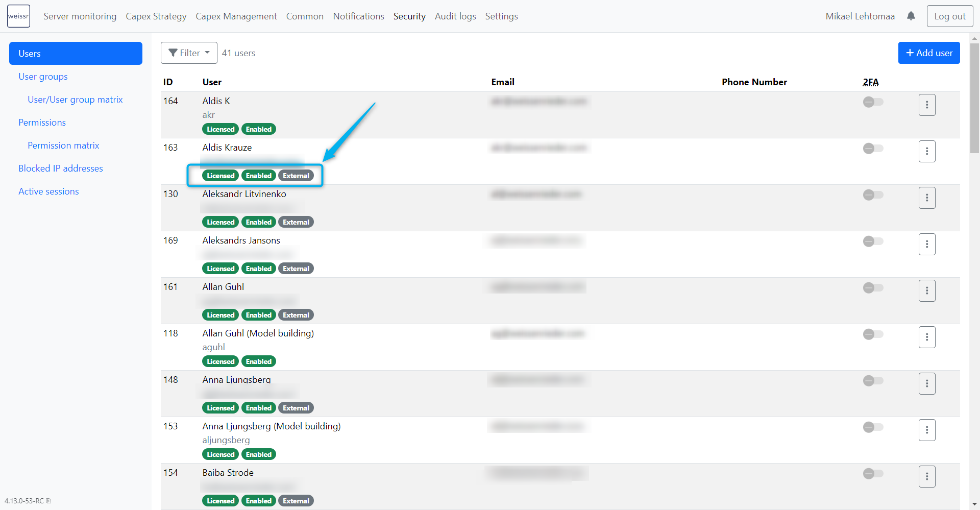980x510 pixels.
Task: Toggle 2FA for Aldis Krauze
Action: pyautogui.click(x=873, y=149)
